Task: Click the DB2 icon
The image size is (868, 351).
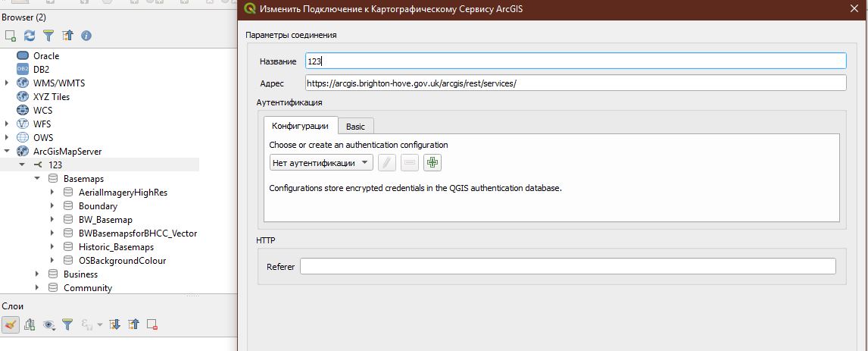Action: pos(23,69)
